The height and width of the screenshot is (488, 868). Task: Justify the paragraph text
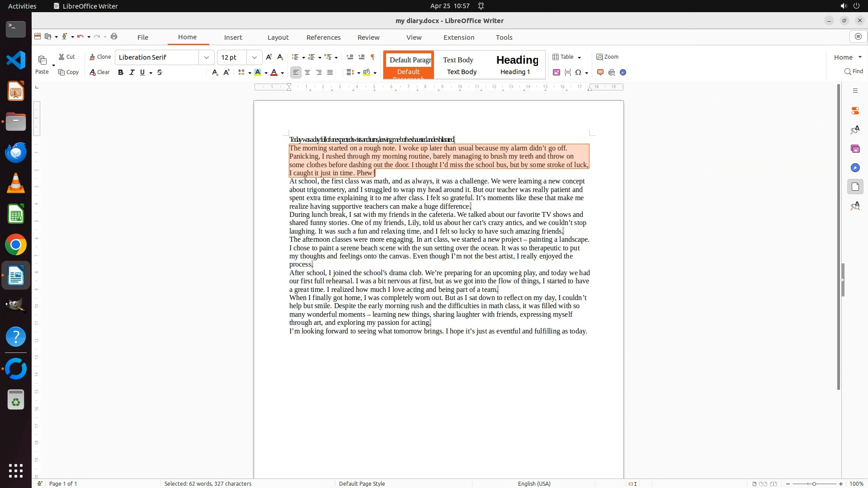[330, 72]
